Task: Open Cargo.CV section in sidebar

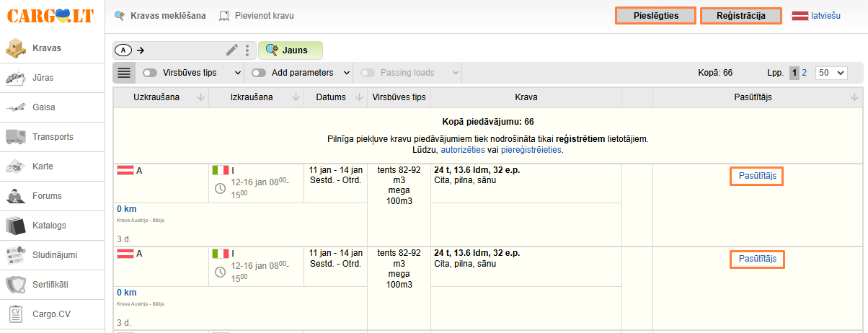Action: pyautogui.click(x=52, y=314)
